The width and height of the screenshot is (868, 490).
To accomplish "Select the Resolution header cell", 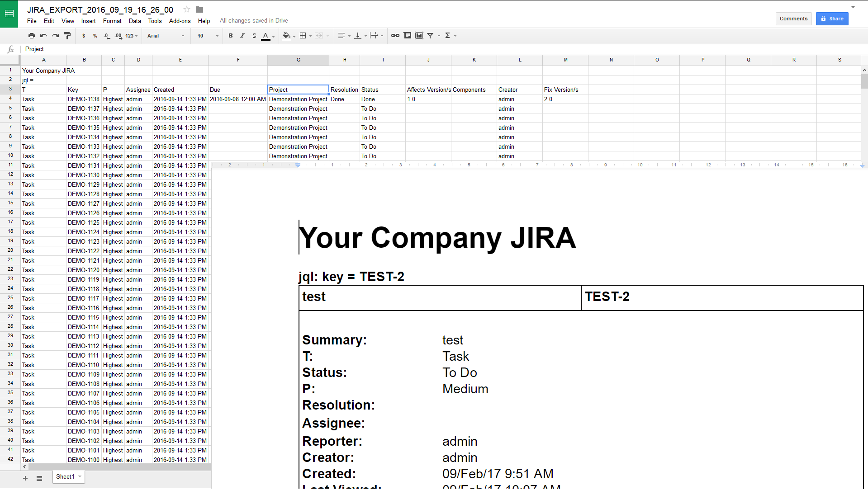I will (344, 90).
